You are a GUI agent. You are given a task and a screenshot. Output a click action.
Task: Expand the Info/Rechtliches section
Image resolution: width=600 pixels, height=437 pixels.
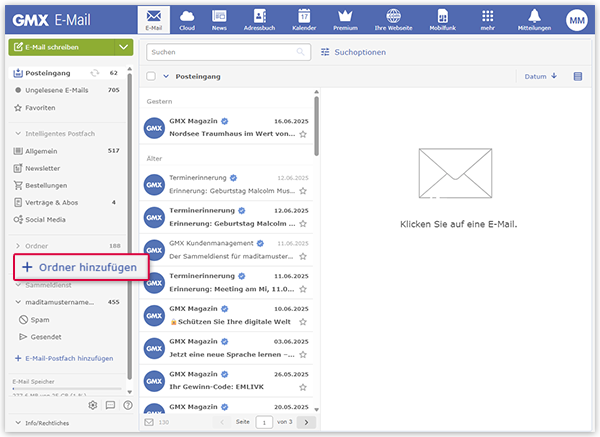coord(18,423)
